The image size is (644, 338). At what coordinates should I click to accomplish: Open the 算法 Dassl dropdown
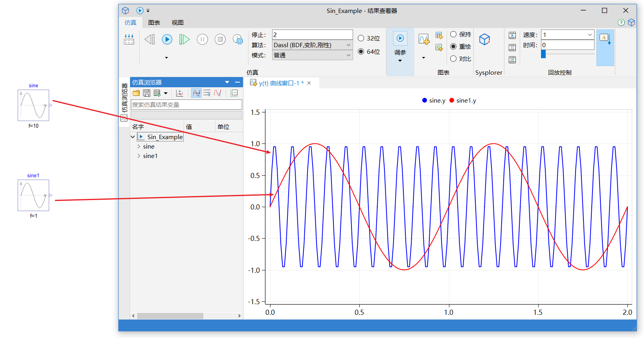(312, 45)
